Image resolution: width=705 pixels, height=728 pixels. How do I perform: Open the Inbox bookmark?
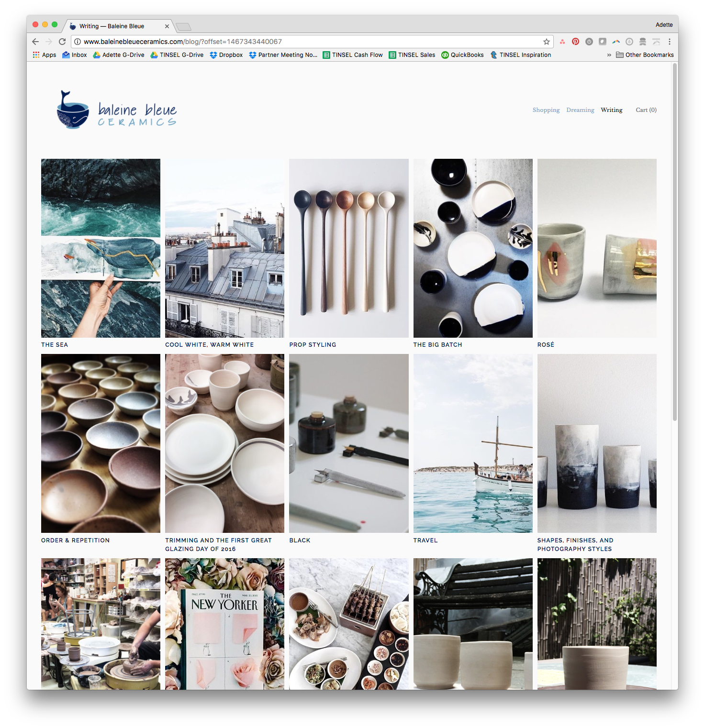pos(75,55)
